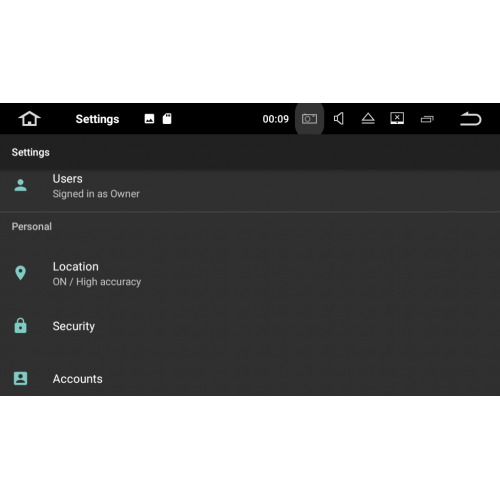
Task: Go back using the return arrow
Action: coord(470,119)
